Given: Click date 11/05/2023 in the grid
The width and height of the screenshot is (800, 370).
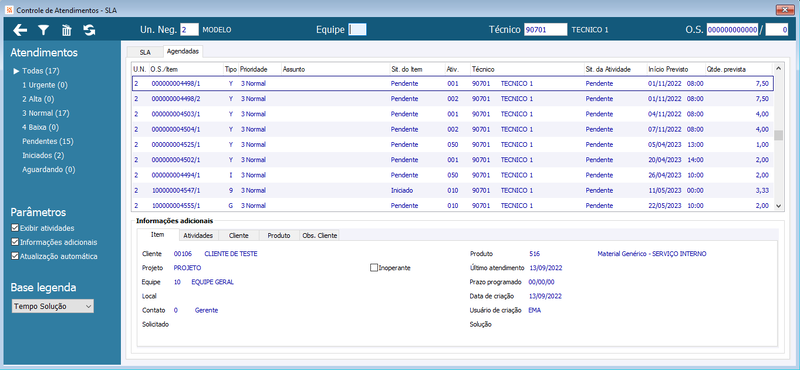Looking at the screenshot, I should pyautogui.click(x=663, y=190).
